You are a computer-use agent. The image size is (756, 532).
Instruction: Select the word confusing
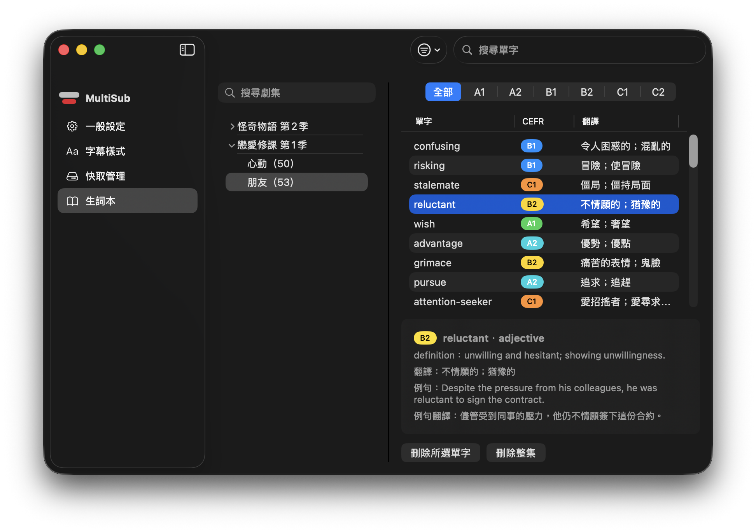click(x=437, y=146)
